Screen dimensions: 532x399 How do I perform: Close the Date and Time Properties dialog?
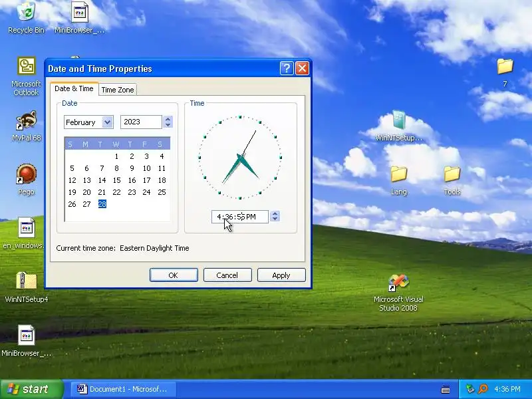pyautogui.click(x=302, y=68)
